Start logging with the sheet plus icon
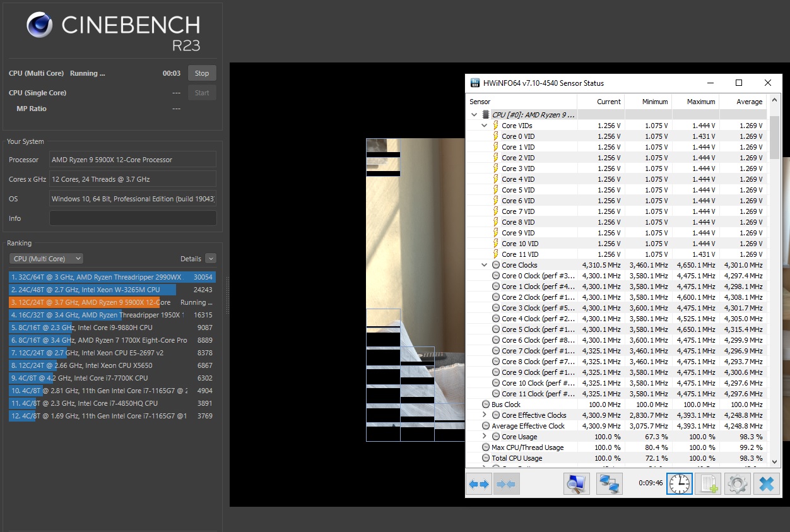Screen dimensions: 790x532 click(707, 484)
